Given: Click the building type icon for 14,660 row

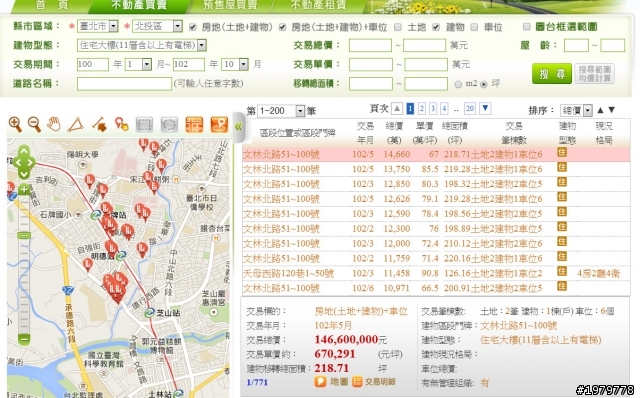Looking at the screenshot, I should click(562, 153).
